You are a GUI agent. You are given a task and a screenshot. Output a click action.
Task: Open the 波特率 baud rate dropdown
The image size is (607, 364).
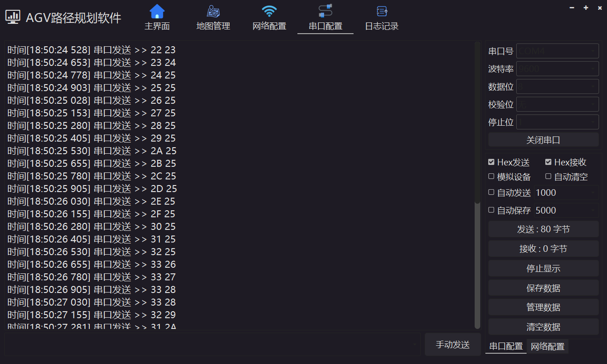(557, 69)
